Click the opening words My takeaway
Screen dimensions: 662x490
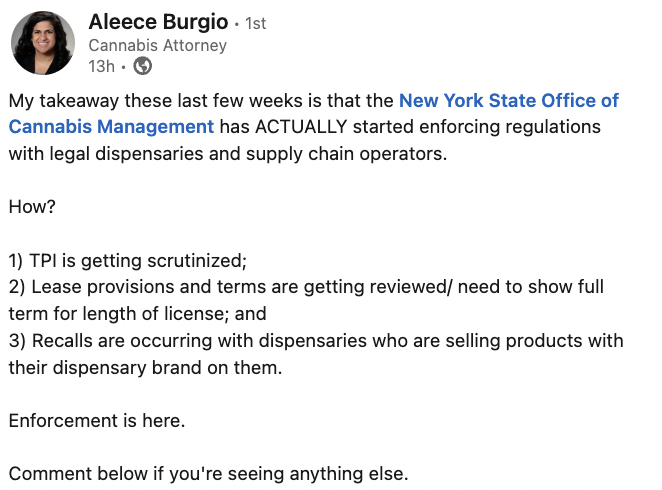56,101
